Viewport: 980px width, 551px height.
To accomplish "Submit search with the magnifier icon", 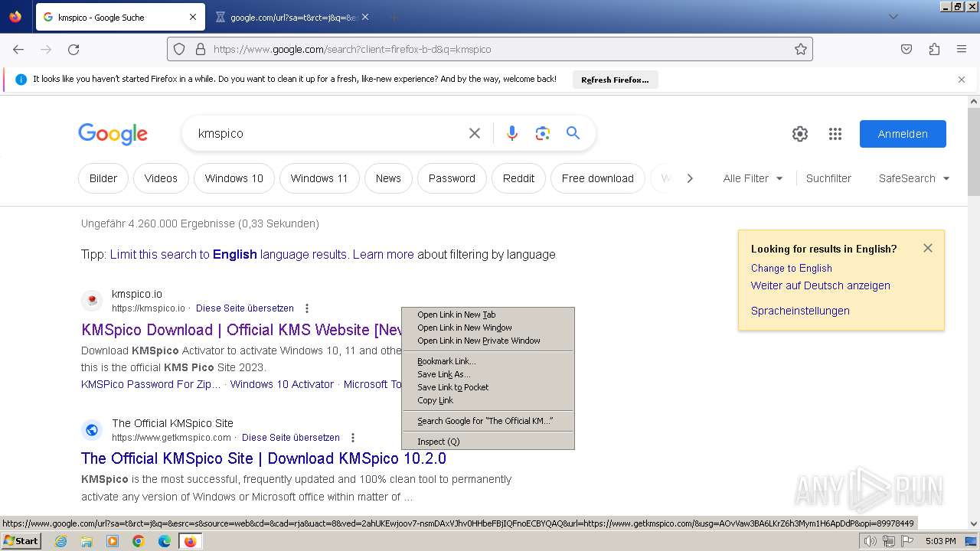I will click(573, 133).
